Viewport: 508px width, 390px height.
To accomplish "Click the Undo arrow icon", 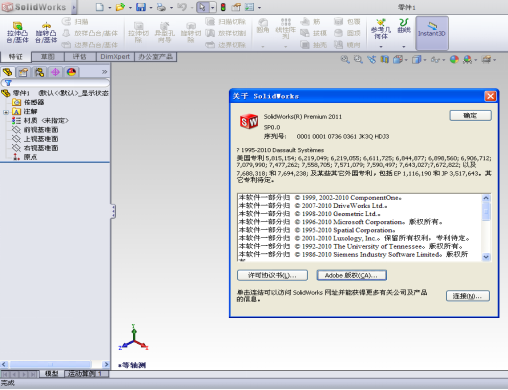I will (x=182, y=7).
